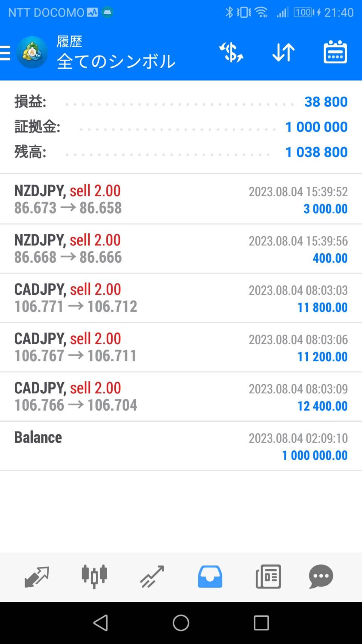Select NZDJPY trade with 3 000.00 profit

click(x=181, y=199)
